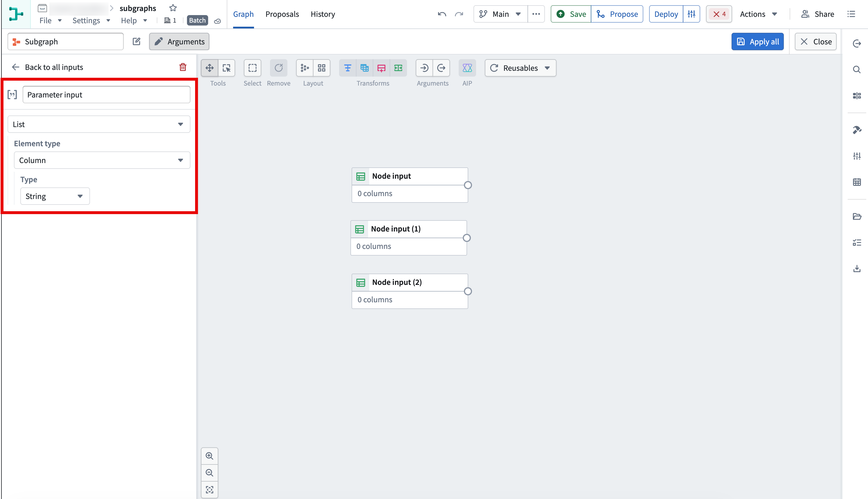Click the input argument arrow icon
This screenshot has height=499, width=868.
pos(424,68)
